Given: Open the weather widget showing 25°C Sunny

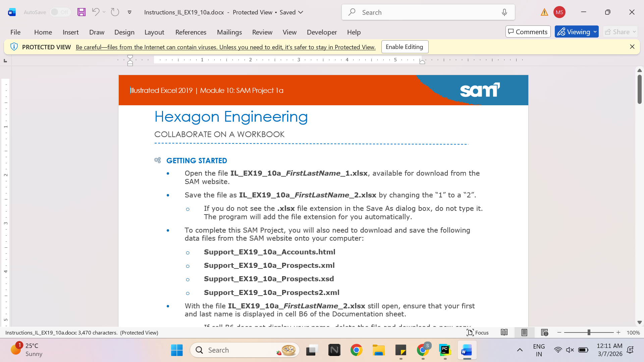Looking at the screenshot, I should tap(26, 350).
